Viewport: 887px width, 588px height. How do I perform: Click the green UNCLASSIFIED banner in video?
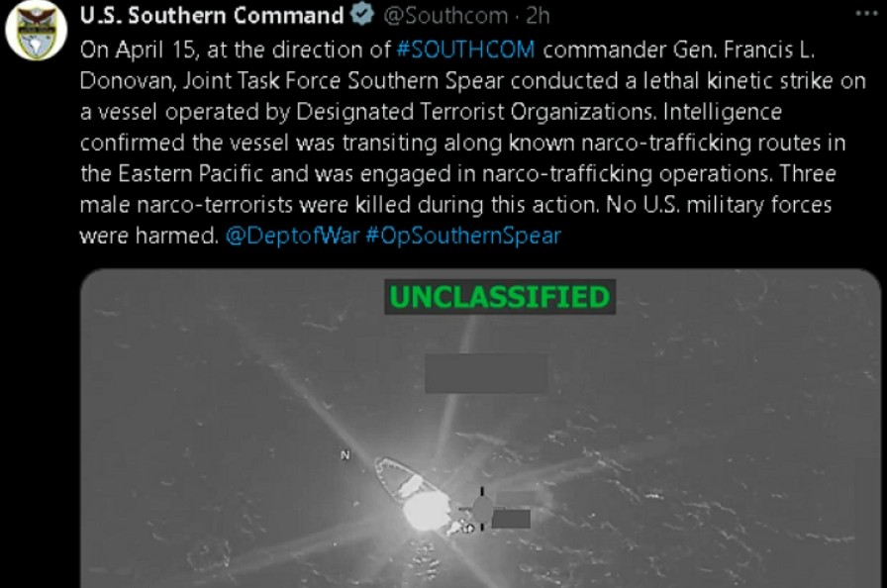click(x=500, y=297)
